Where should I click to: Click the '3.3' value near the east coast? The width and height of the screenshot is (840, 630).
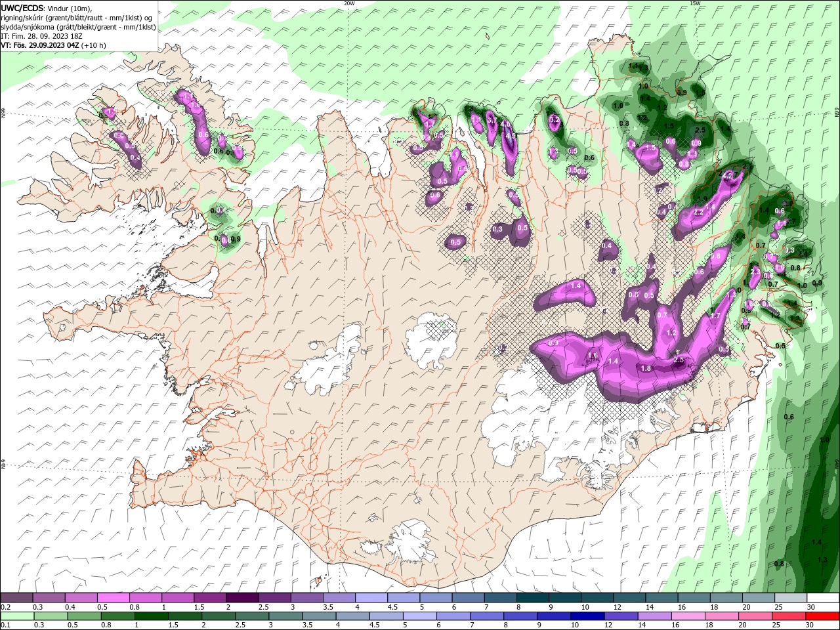pos(789,250)
